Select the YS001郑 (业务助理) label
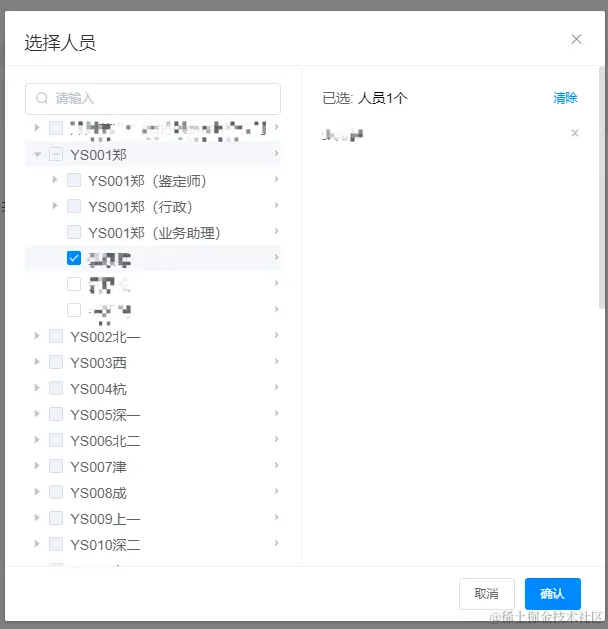608x629 pixels. click(x=154, y=233)
